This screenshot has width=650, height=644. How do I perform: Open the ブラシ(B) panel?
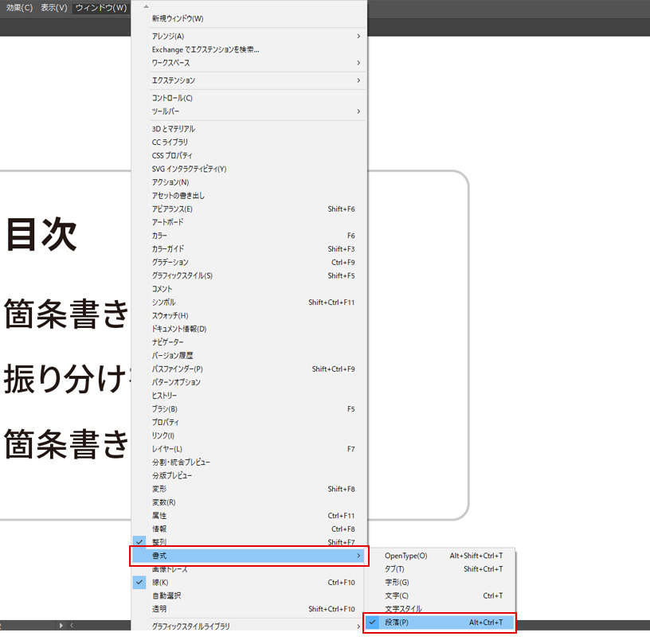pyautogui.click(x=249, y=409)
